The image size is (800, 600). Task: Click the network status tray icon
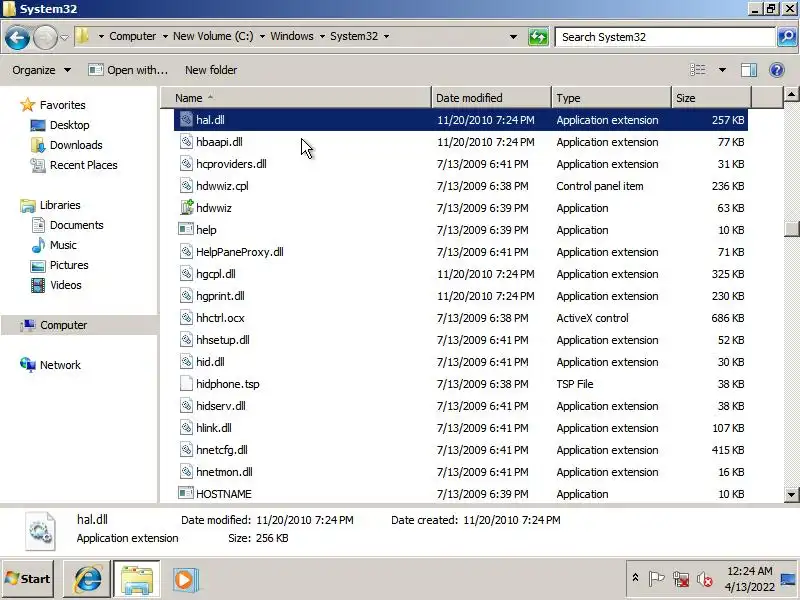[x=681, y=579]
